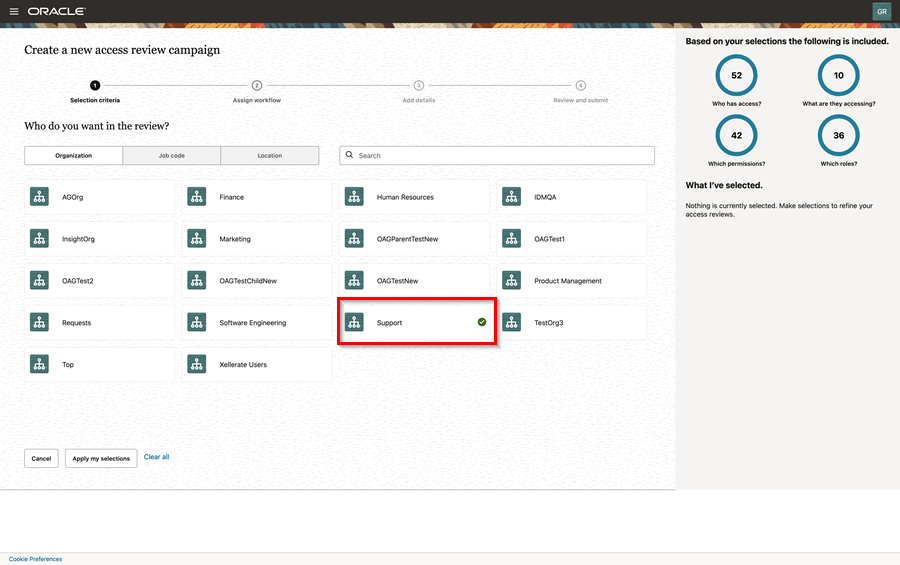
Task: Click the Software Engineering organization icon
Action: tap(197, 323)
